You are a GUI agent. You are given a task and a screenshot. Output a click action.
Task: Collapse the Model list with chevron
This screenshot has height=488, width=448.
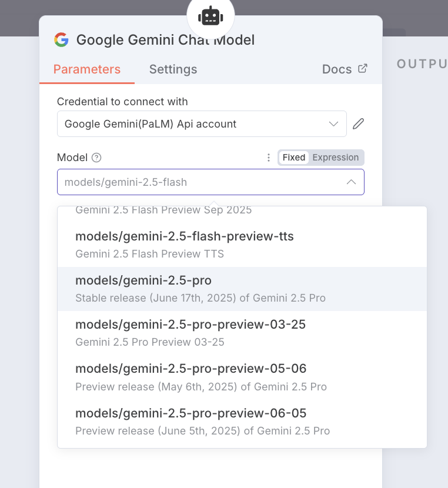pos(351,182)
